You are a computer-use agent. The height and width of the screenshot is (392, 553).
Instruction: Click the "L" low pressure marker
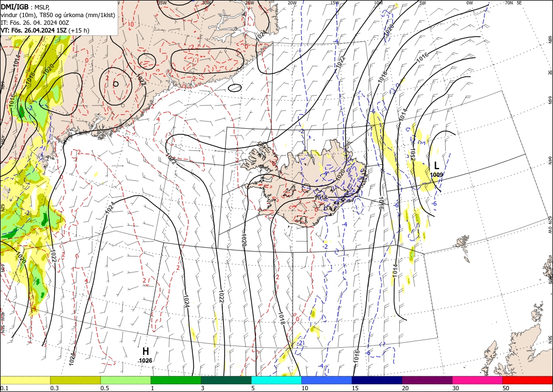tap(437, 166)
